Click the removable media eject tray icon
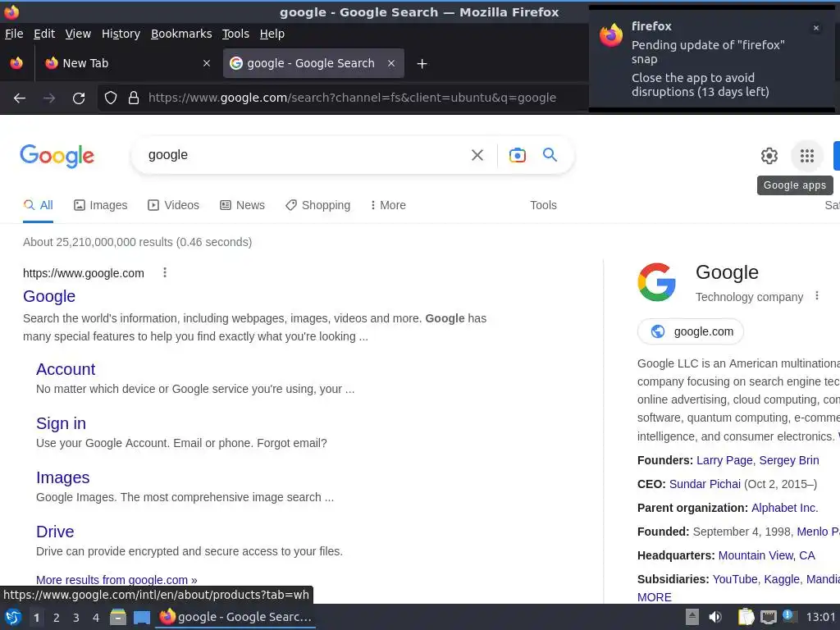The image size is (840, 630). [692, 617]
